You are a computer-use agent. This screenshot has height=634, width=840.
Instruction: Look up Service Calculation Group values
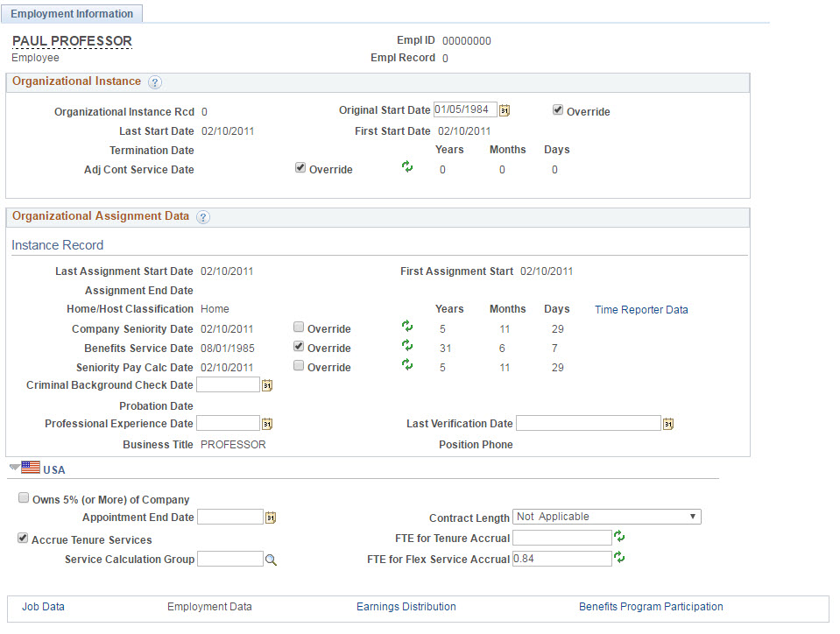coord(271,560)
